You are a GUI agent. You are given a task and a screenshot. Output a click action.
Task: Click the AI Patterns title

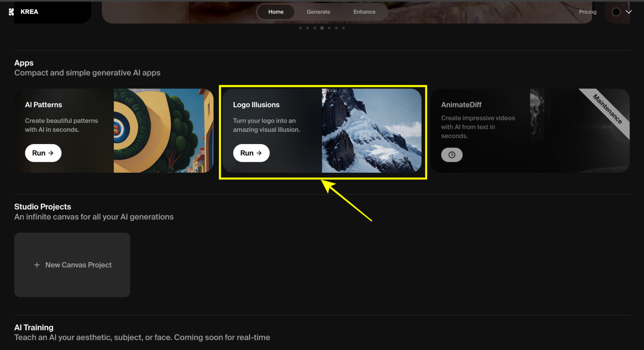coord(43,105)
